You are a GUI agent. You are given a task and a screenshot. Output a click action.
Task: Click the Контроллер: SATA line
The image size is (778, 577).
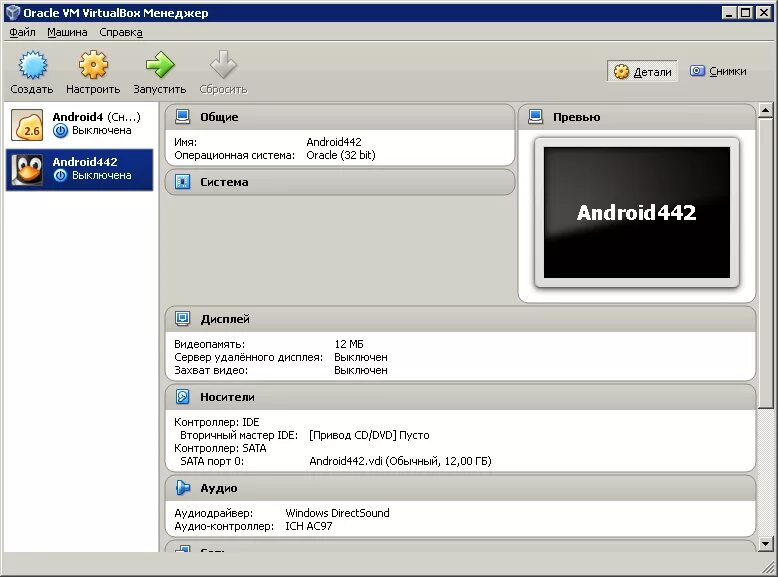coord(220,448)
